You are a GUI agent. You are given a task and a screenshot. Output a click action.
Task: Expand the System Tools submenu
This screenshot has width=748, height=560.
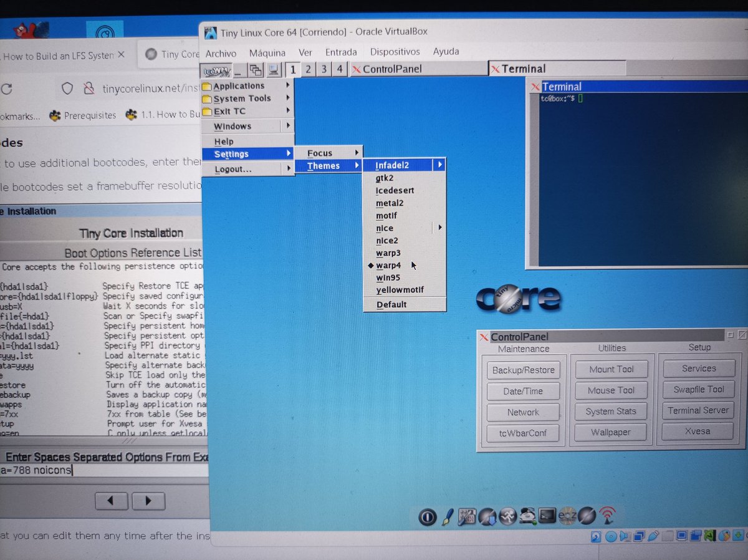[247, 99]
